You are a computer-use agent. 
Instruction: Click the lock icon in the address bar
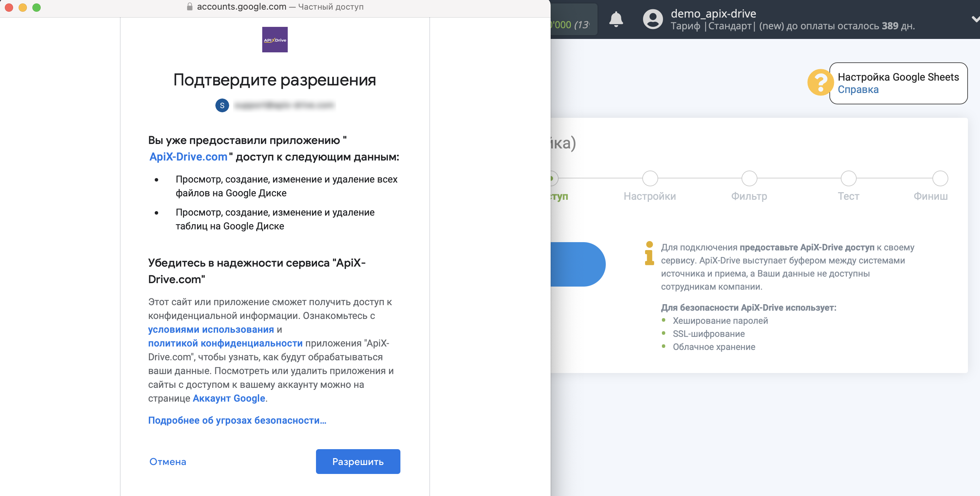[190, 7]
